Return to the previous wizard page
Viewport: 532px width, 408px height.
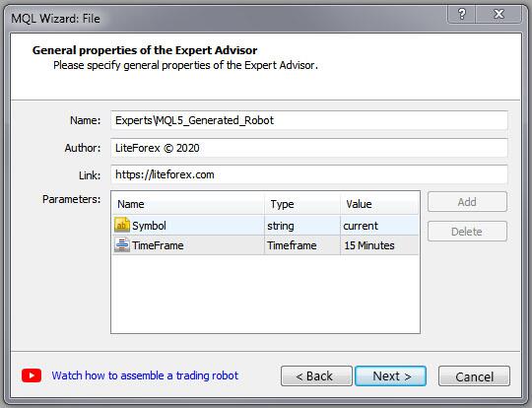(316, 376)
